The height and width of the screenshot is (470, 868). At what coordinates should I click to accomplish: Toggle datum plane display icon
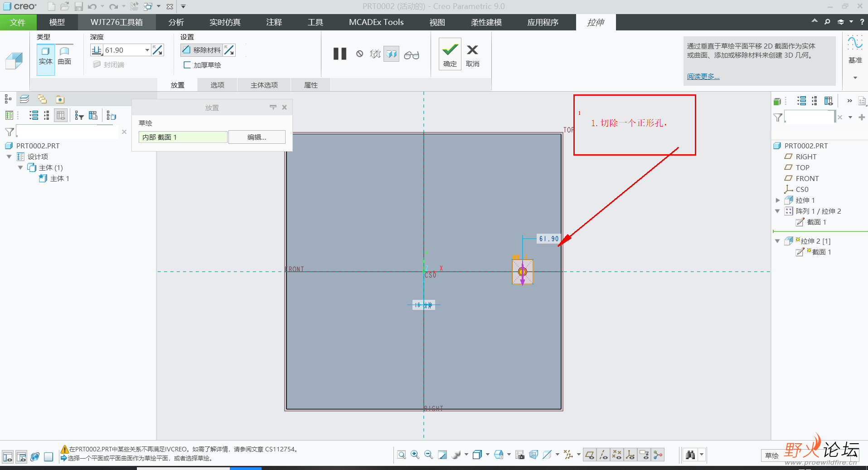(x=590, y=455)
